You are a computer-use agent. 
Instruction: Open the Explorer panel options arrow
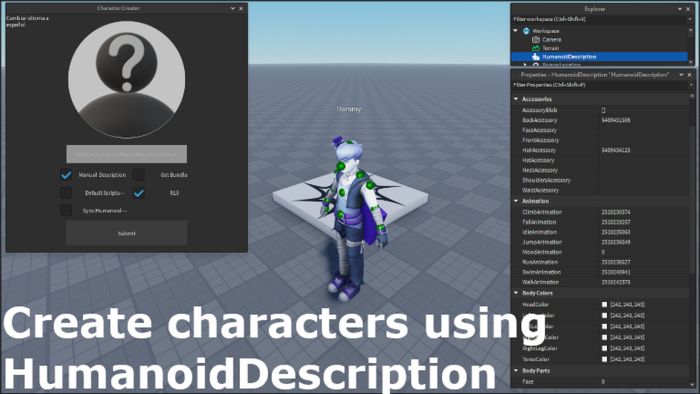coord(680,8)
